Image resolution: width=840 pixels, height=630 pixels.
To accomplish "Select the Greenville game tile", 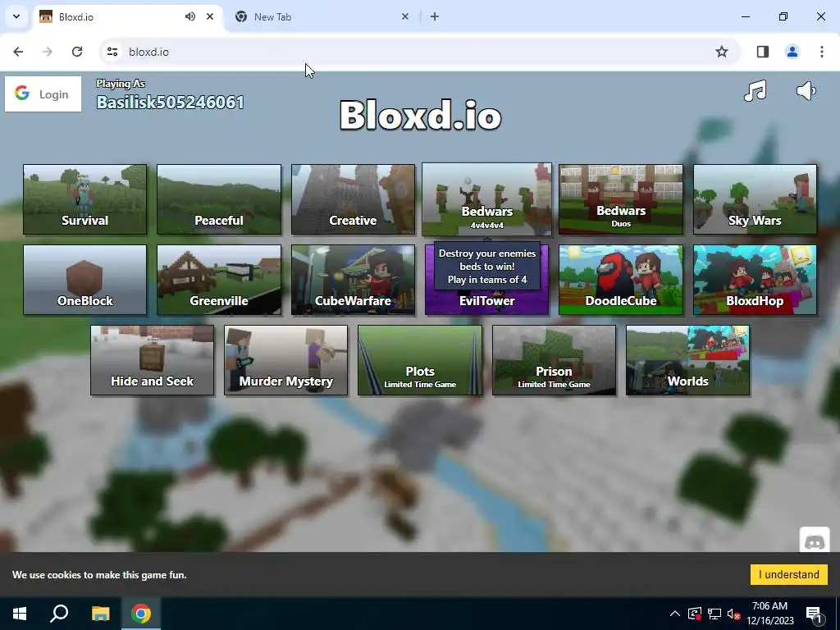I will coord(218,280).
